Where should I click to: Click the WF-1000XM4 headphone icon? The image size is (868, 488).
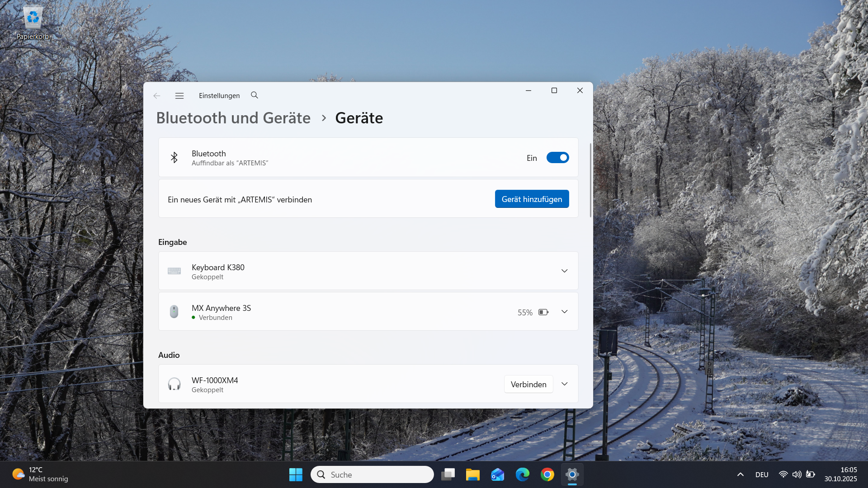[x=174, y=384]
